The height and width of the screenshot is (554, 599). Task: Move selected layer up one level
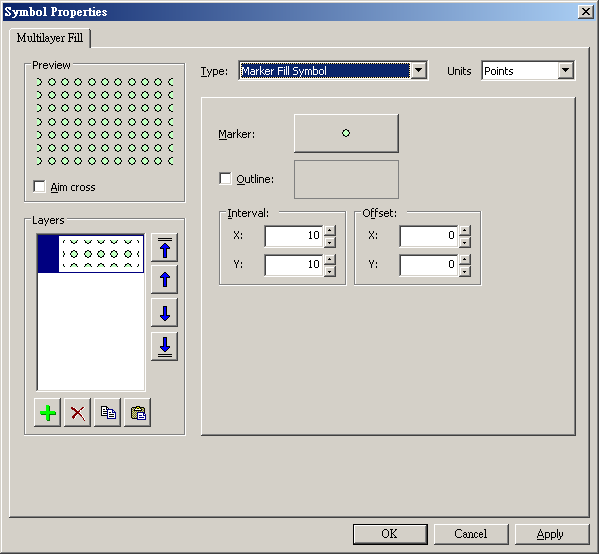(x=164, y=280)
